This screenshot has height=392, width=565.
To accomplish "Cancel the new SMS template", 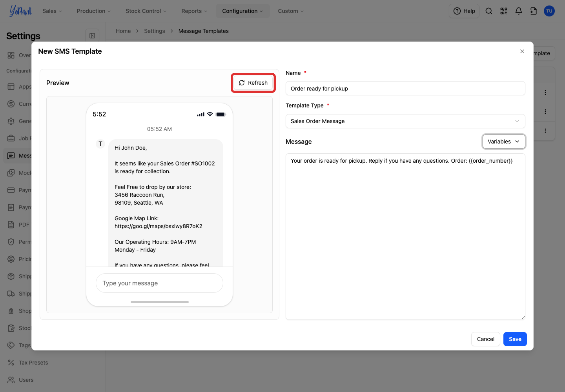I will [486, 339].
